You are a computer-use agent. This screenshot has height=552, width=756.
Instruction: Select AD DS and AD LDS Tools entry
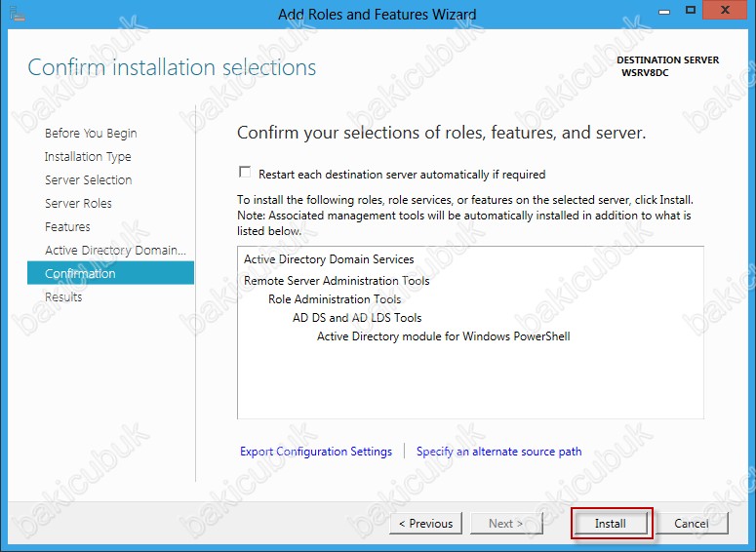coord(357,318)
